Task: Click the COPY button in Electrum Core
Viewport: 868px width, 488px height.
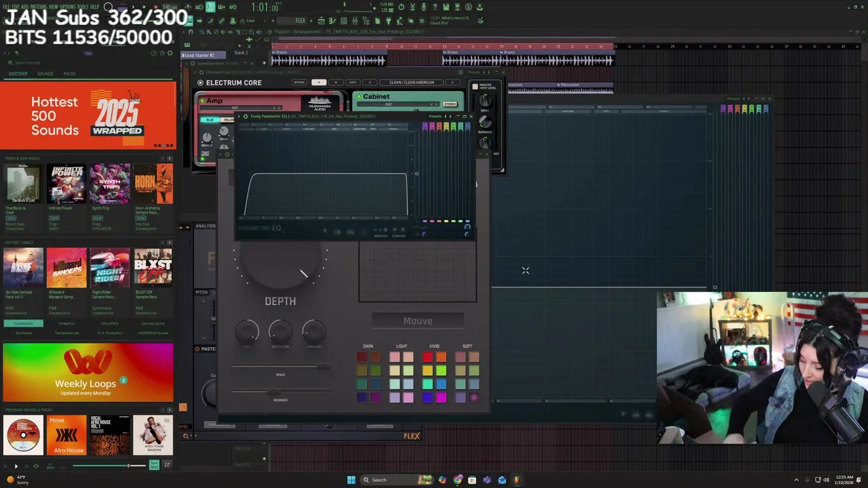Action: (x=353, y=82)
